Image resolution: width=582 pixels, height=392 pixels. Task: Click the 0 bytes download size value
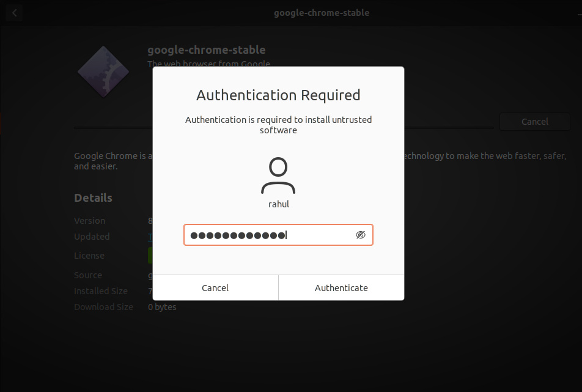click(162, 307)
